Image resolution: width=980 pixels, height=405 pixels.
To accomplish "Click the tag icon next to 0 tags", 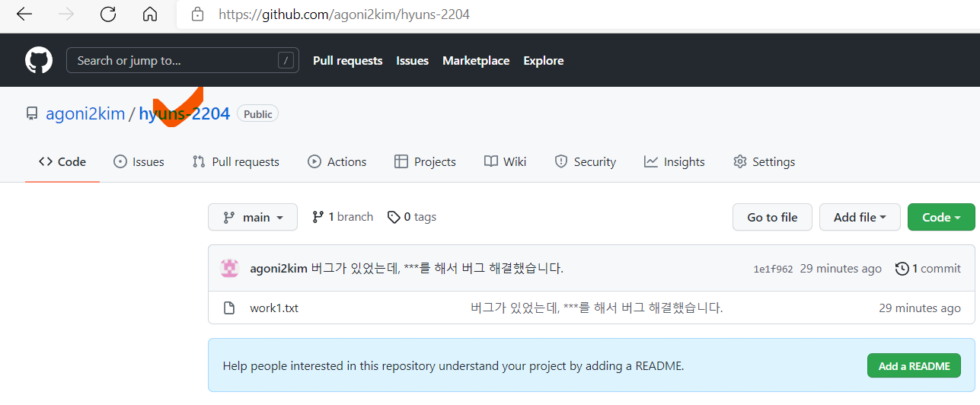I will [394, 217].
